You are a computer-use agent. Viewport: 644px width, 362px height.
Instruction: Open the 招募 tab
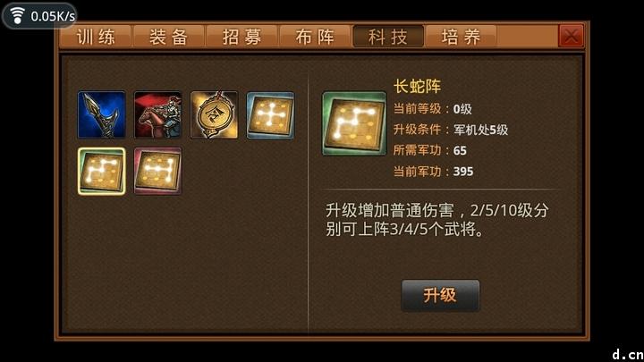[x=241, y=37]
